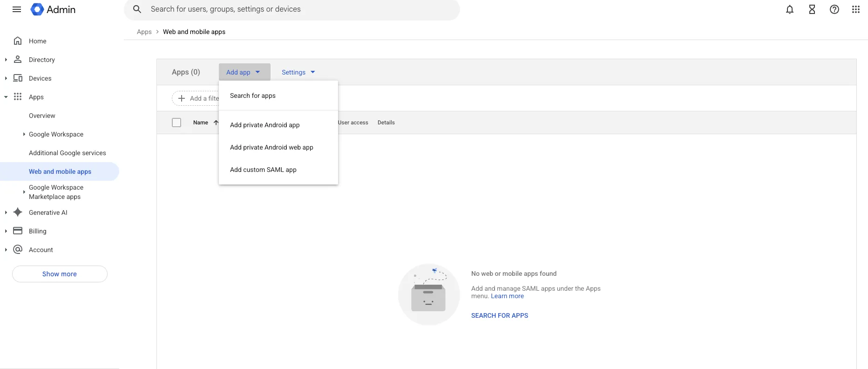Expand the Account section arrow

click(6, 250)
